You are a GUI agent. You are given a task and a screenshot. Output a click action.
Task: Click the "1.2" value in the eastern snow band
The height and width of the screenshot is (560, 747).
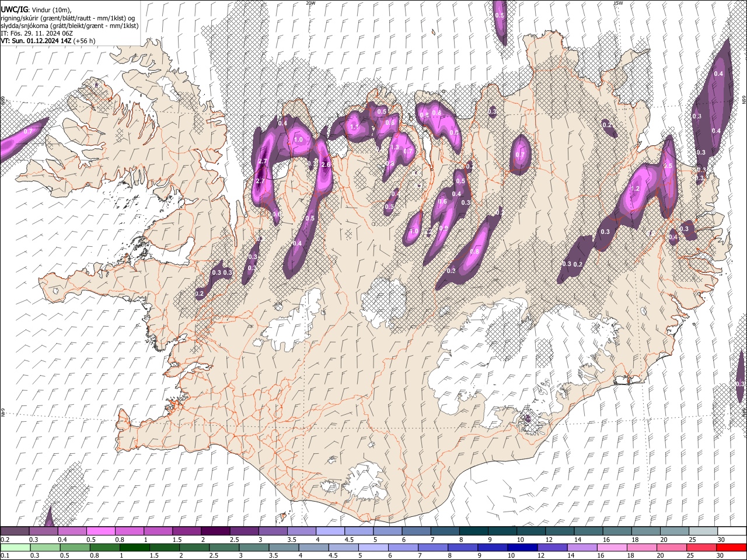(x=636, y=189)
